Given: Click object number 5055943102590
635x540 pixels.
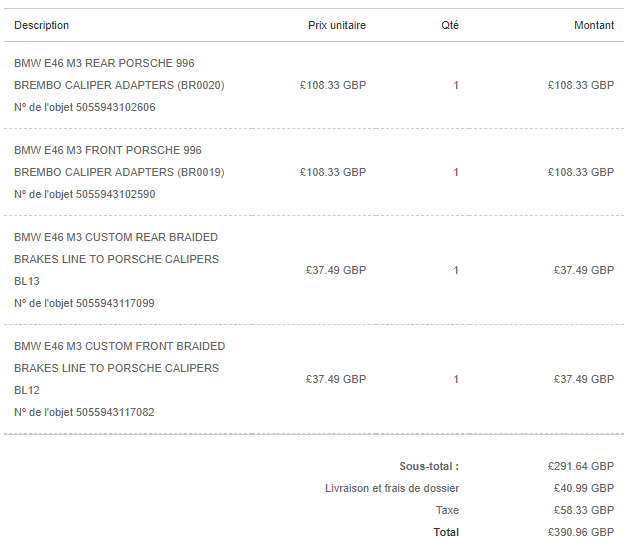Looking at the screenshot, I should click(85, 194).
